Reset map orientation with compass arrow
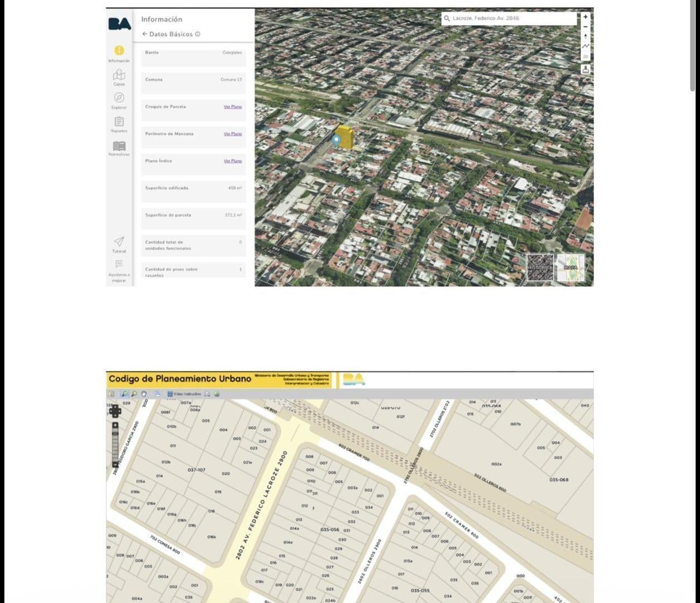Image resolution: width=700 pixels, height=603 pixels. coord(586,37)
